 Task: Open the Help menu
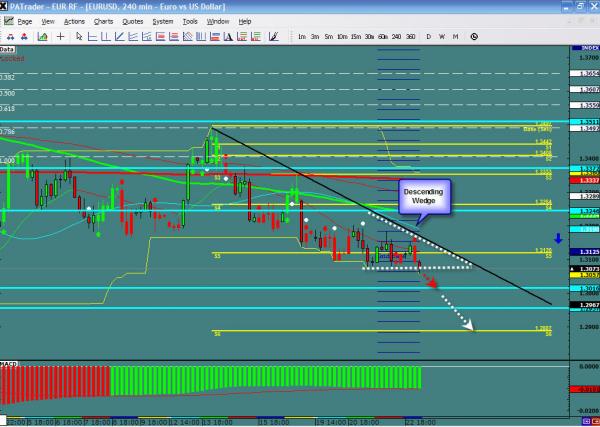(244, 20)
